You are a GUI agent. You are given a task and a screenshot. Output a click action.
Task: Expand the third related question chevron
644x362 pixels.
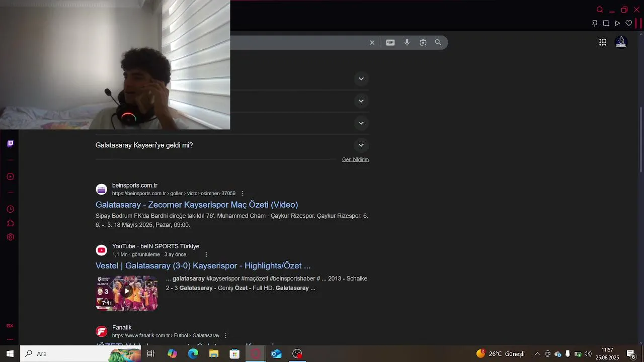[361, 123]
